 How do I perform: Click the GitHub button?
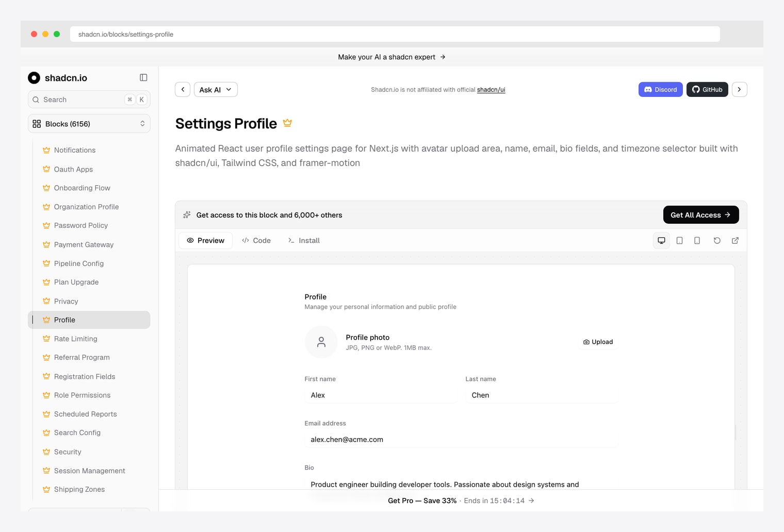pos(707,90)
